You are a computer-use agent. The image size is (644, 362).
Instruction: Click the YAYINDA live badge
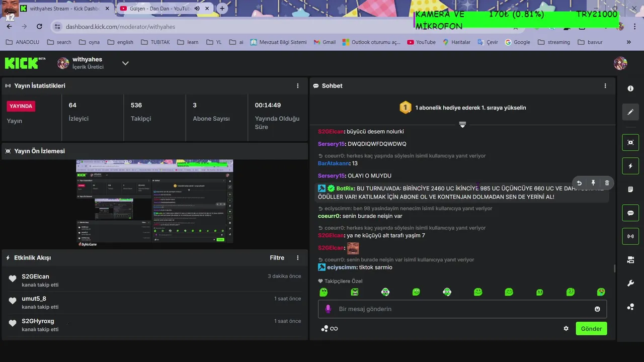(21, 106)
